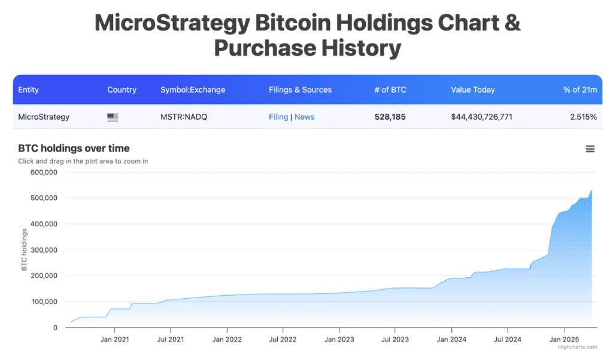Click the MSTR:NADQ ticker cell
The image size is (613, 364).
pos(184,117)
